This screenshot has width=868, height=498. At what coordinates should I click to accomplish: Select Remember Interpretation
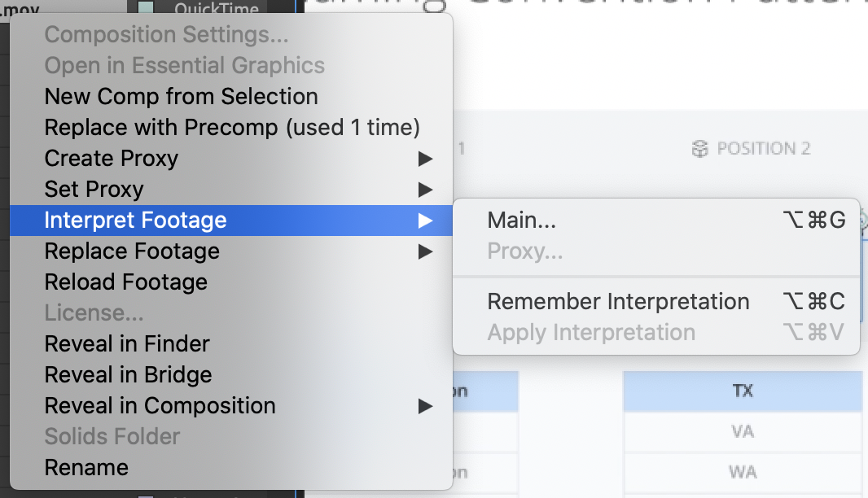point(618,302)
